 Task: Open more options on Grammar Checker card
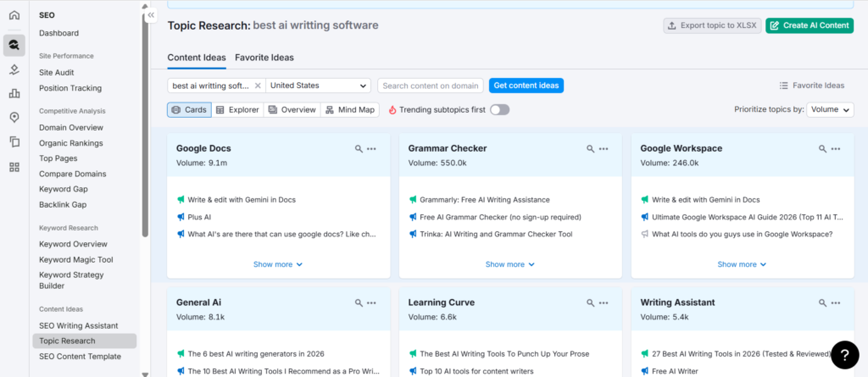[x=604, y=149]
